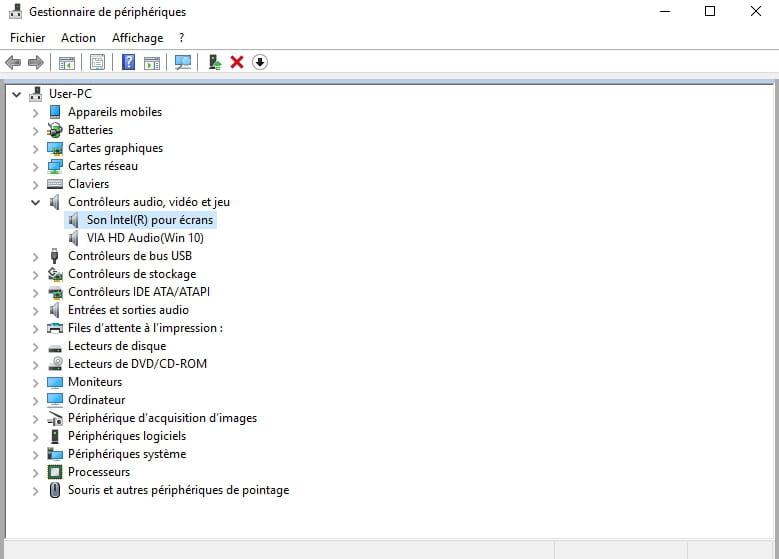This screenshot has width=779, height=559.
Task: Open the Properties toolbar icon
Action: [97, 62]
